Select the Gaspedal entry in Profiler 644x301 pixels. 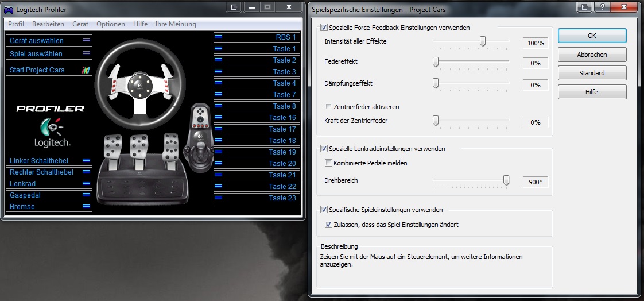click(49, 195)
